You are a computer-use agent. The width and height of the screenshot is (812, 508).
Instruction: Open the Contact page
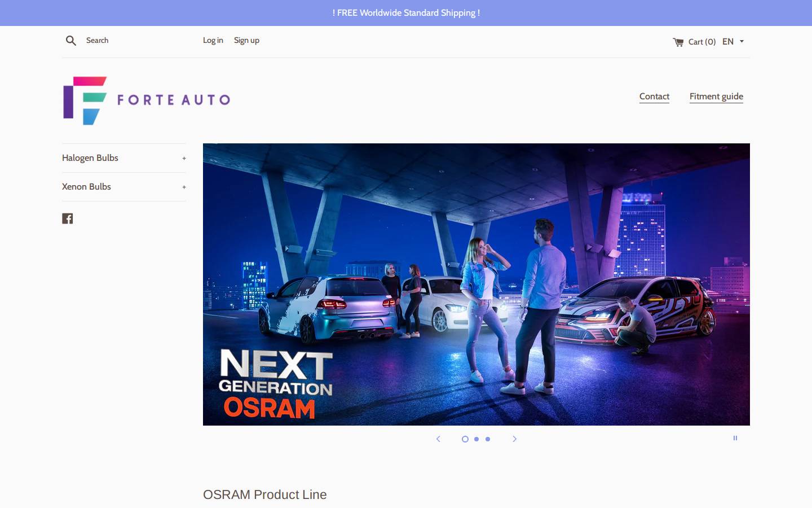tap(654, 97)
